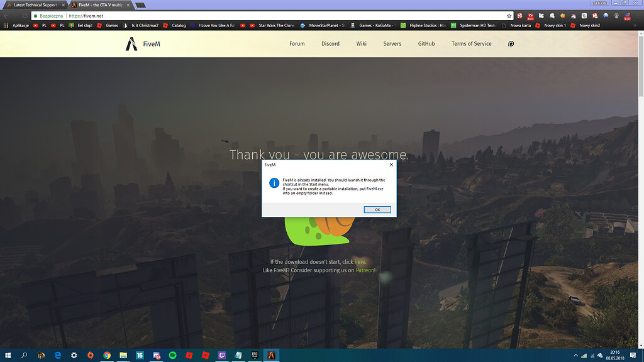The image size is (644, 362).
Task: Launch Twitch from the taskbar
Action: pos(221,355)
